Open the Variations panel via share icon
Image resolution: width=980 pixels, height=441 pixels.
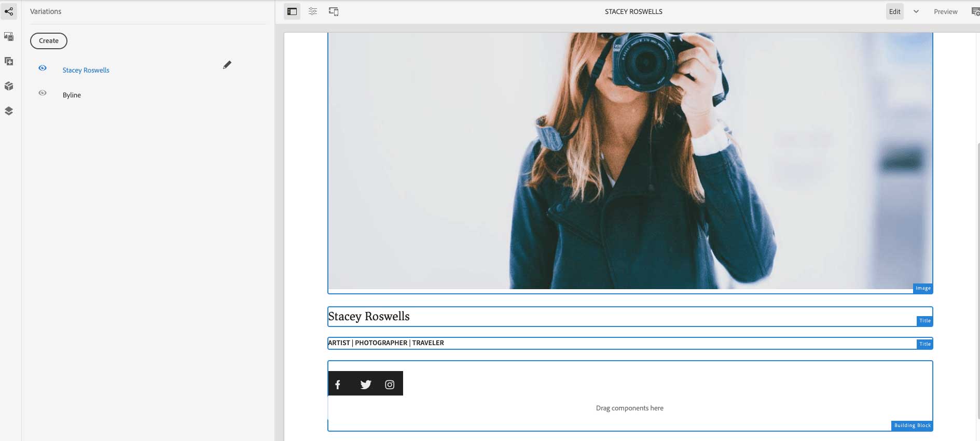[x=9, y=11]
